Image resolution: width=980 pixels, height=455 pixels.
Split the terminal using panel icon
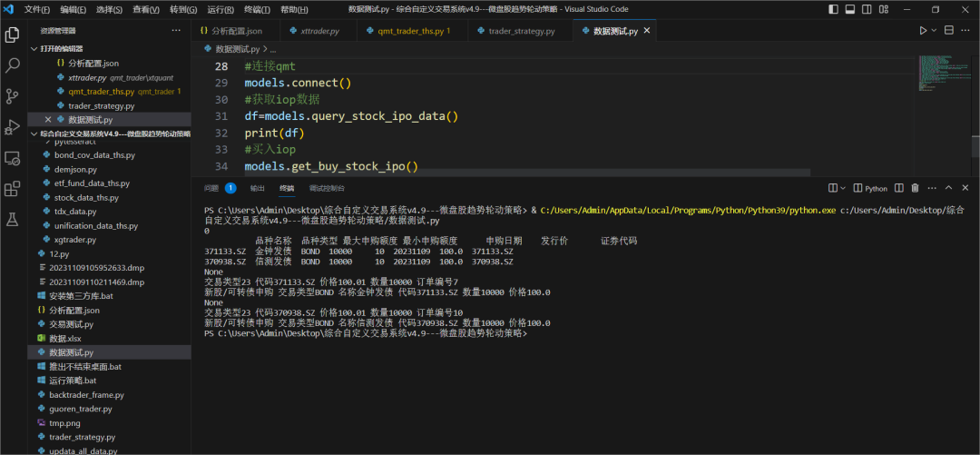tap(898, 188)
